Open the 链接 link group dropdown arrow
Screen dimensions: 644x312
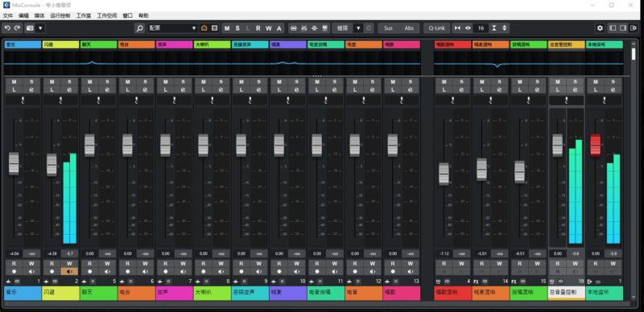(358, 28)
